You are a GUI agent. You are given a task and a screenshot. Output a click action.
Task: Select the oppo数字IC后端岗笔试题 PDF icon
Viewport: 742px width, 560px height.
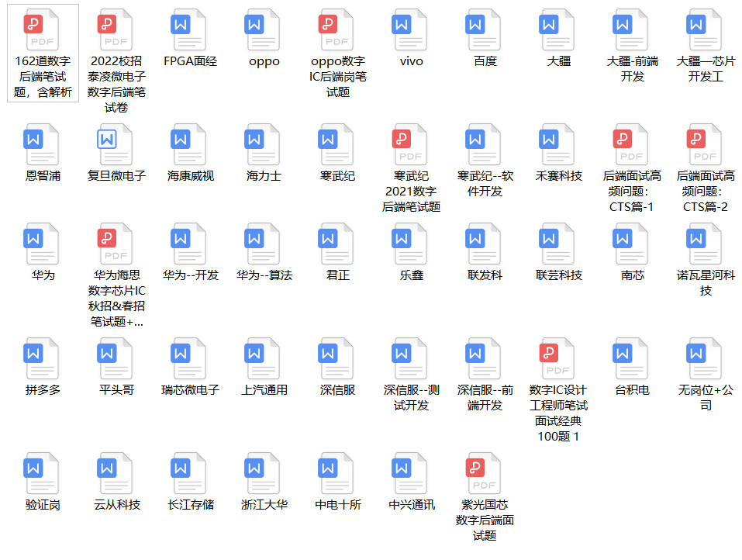pyautogui.click(x=336, y=29)
